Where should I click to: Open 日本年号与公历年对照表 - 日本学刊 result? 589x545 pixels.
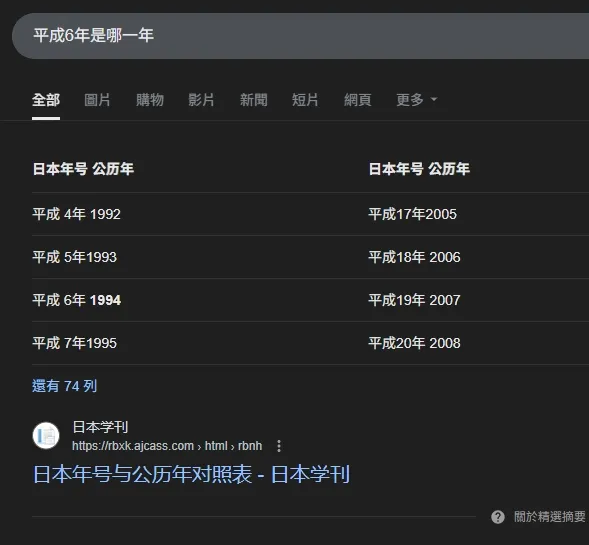click(x=192, y=474)
